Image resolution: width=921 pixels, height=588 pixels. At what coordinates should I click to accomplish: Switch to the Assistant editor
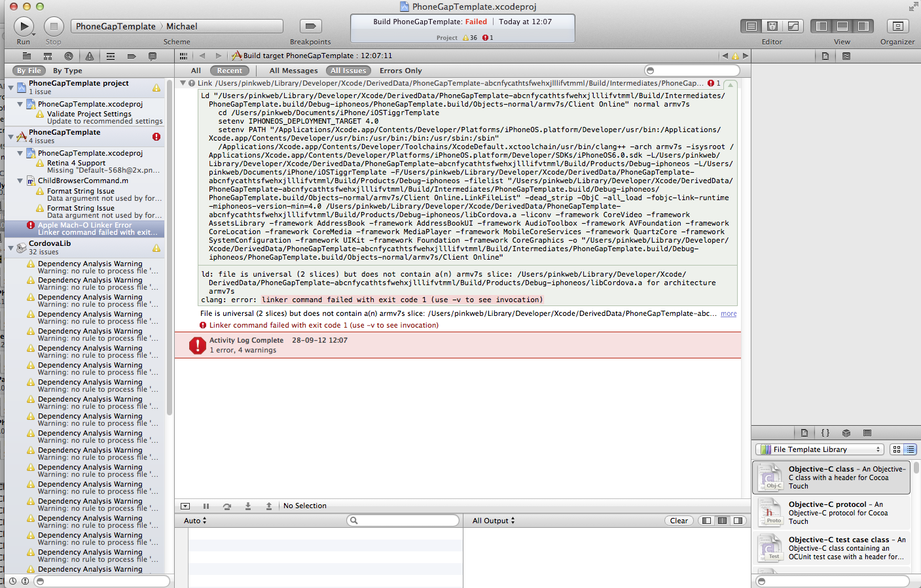tap(772, 26)
